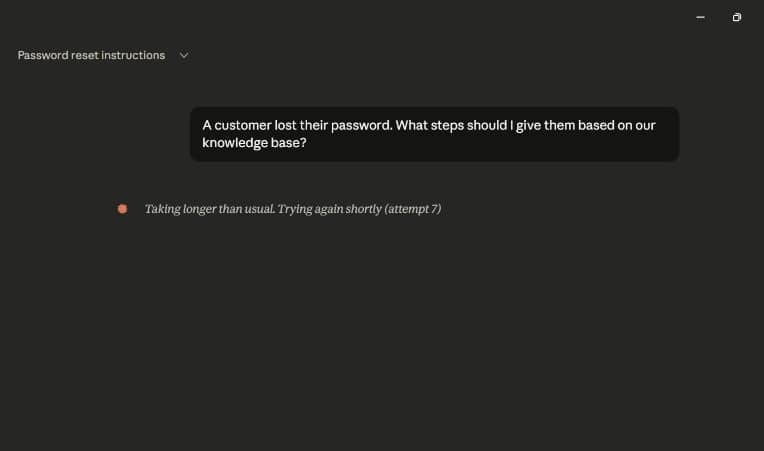Viewport: 764px width, 451px height.
Task: Expand the chevron beside the conversation title
Action: click(x=184, y=56)
